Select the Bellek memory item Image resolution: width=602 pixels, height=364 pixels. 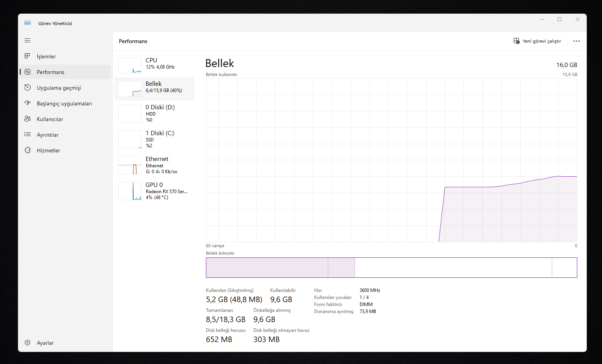pos(154,89)
